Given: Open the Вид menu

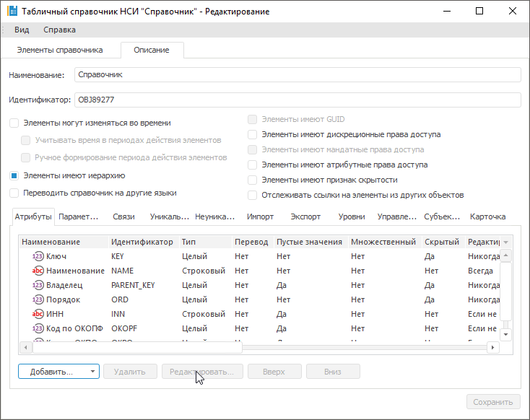Looking at the screenshot, I should (x=22, y=30).
